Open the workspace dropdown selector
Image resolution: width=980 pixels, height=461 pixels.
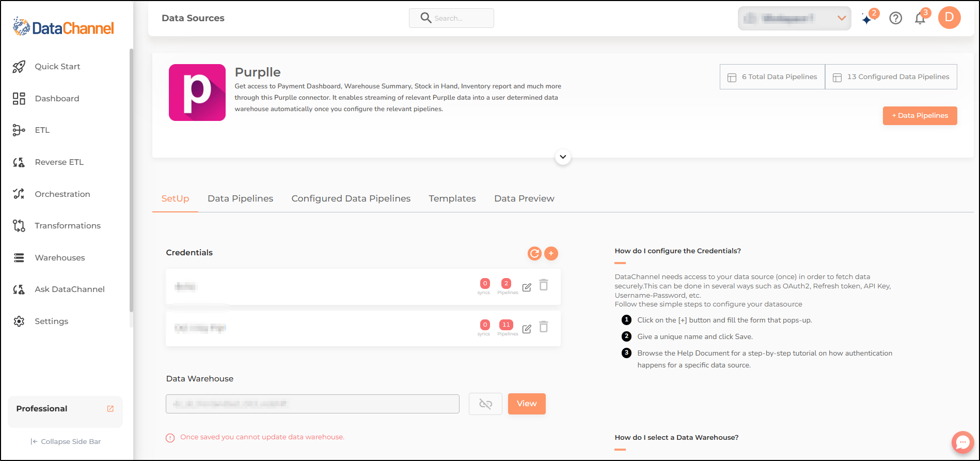click(795, 19)
